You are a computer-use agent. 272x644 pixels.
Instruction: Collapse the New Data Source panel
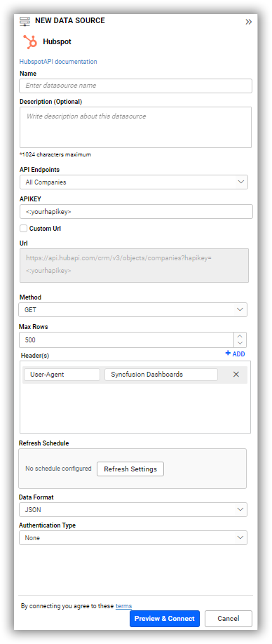(249, 22)
